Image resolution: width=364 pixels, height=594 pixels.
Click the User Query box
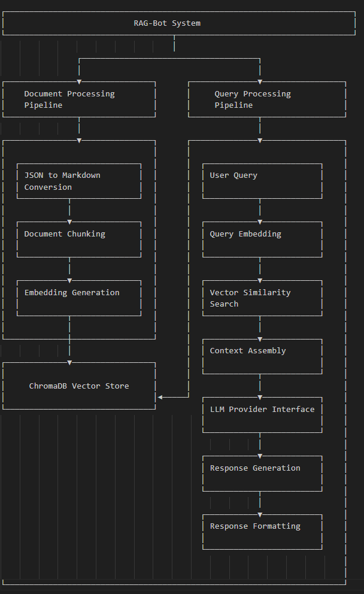click(x=262, y=181)
